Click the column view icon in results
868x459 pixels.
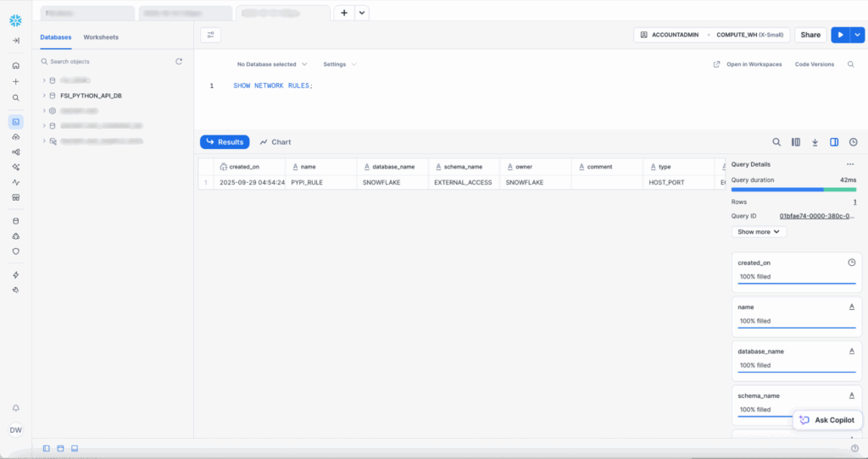coord(796,142)
